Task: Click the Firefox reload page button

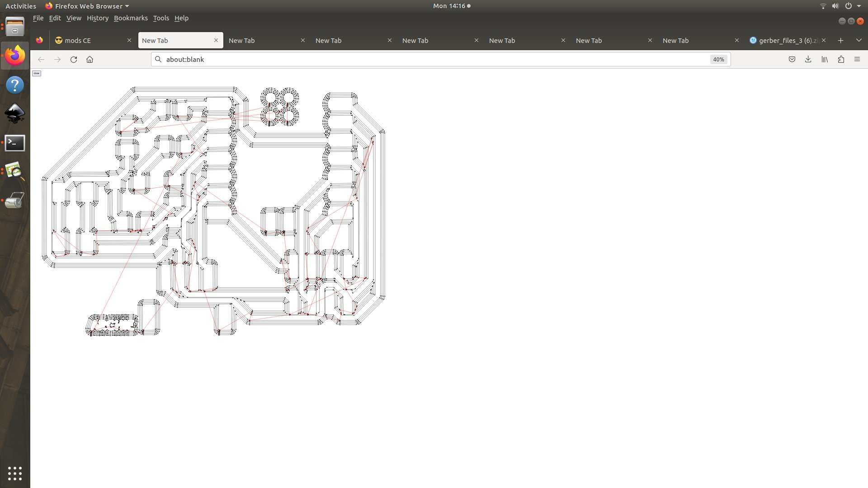Action: point(74,59)
